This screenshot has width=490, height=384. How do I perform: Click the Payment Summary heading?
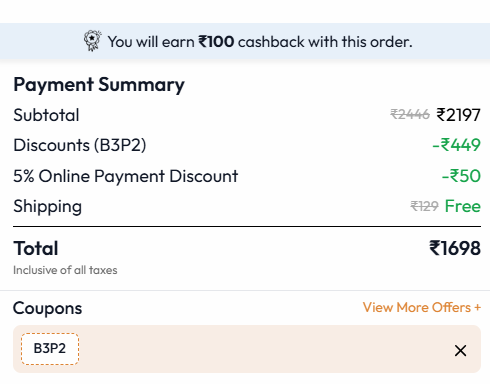click(x=99, y=85)
